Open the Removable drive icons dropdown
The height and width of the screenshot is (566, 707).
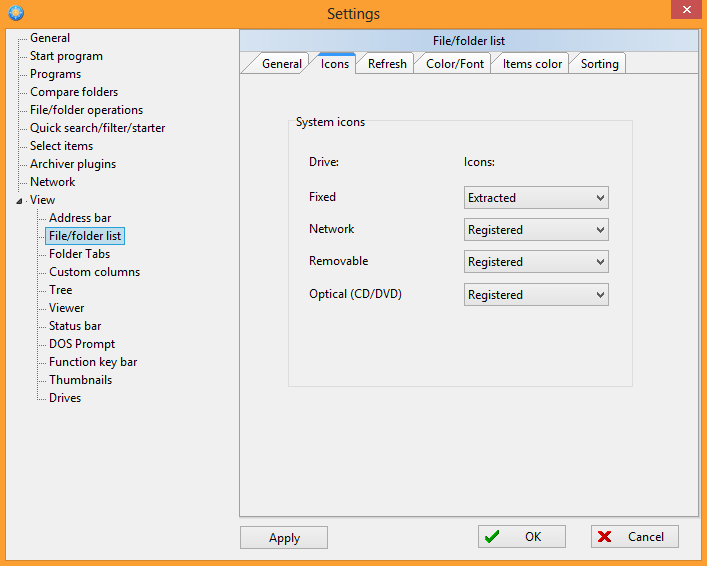click(x=536, y=262)
